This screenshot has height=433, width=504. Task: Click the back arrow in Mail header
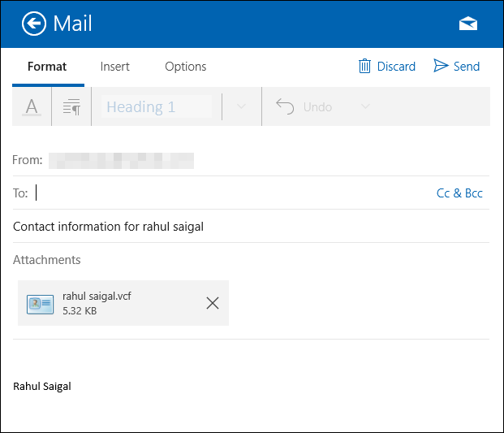(x=34, y=24)
